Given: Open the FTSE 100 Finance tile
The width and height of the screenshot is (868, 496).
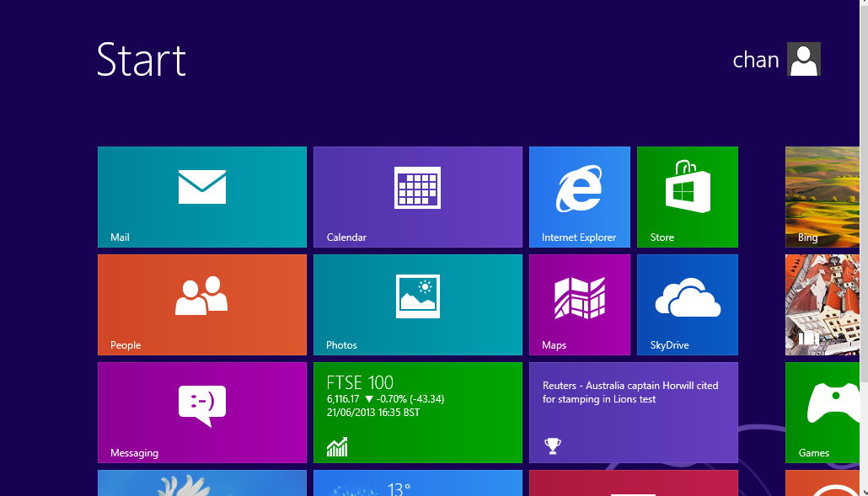Looking at the screenshot, I should (x=418, y=413).
